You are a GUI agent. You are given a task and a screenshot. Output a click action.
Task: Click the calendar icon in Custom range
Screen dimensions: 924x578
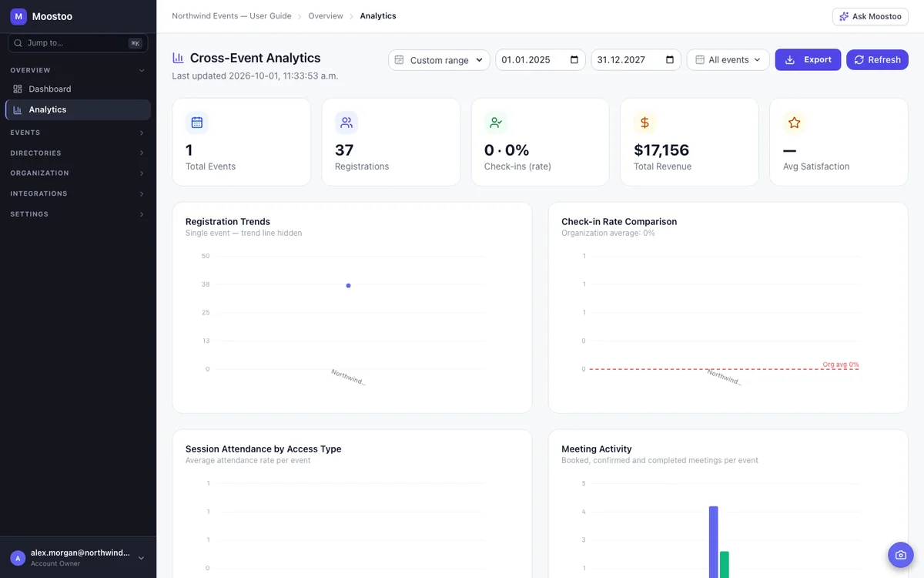[399, 60]
